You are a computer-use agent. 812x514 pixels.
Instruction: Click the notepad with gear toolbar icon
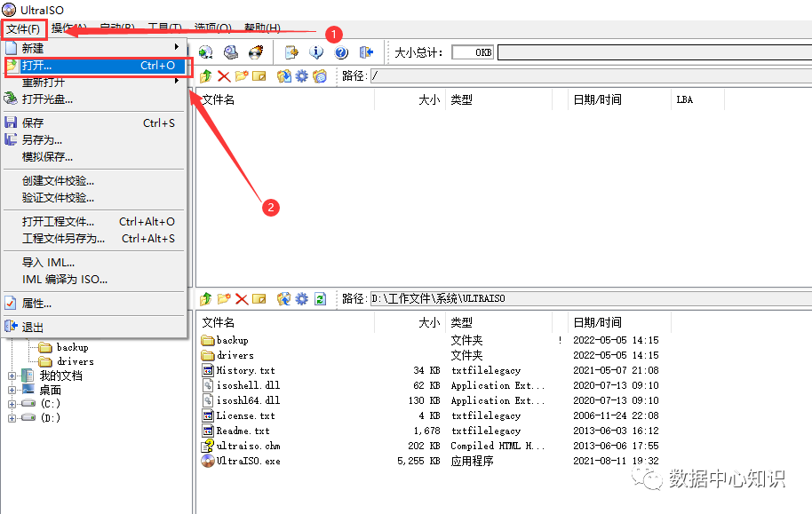click(x=291, y=52)
